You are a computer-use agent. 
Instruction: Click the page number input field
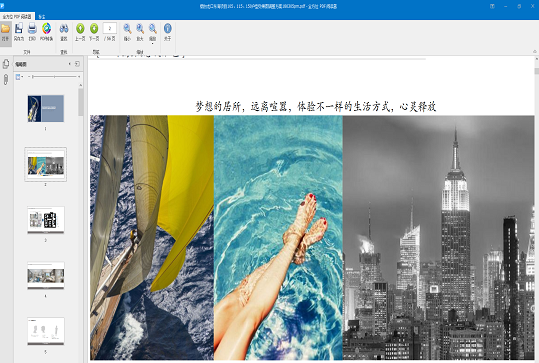pyautogui.click(x=110, y=29)
